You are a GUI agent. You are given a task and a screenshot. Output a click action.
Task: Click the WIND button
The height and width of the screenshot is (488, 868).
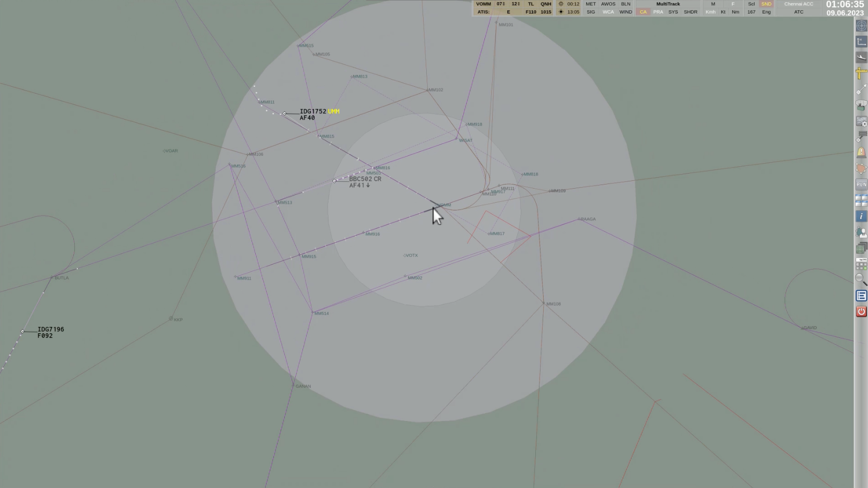[x=626, y=12]
